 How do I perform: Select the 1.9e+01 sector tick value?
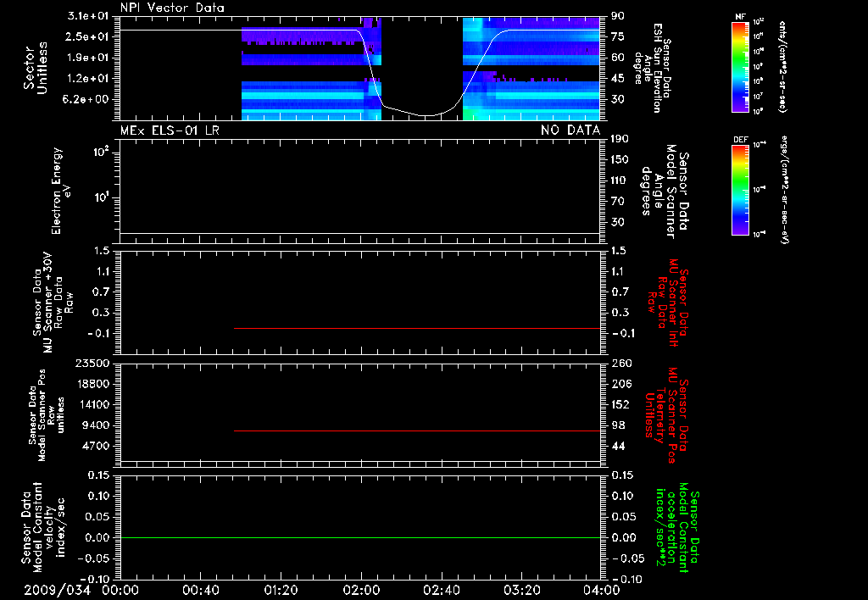(88, 58)
